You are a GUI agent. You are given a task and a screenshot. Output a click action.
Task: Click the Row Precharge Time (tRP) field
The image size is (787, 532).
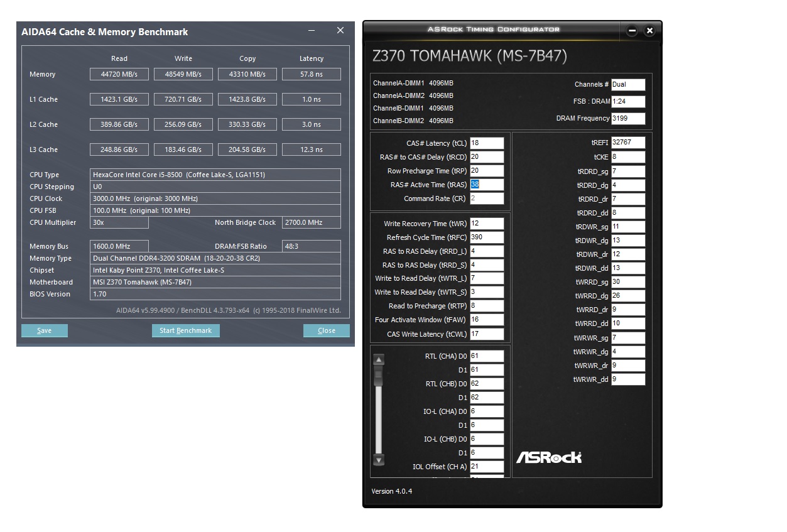pyautogui.click(x=487, y=171)
